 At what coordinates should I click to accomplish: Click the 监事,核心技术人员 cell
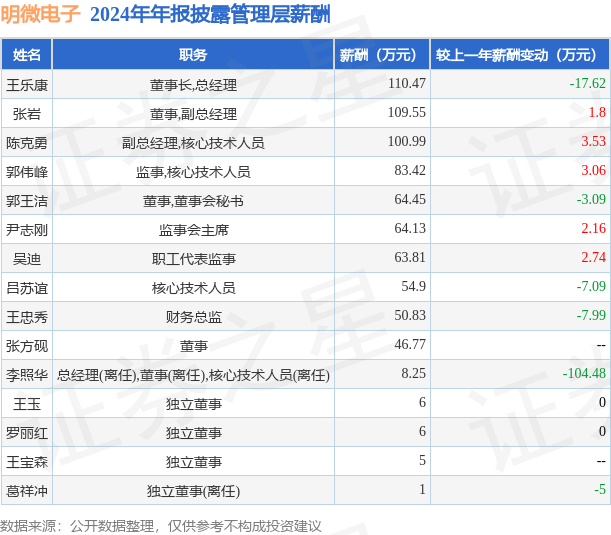click(x=193, y=172)
